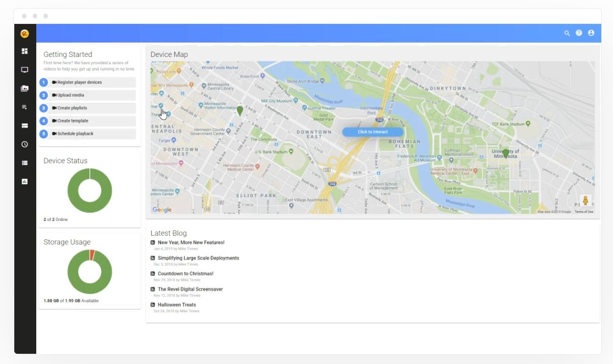Open the Reports bar chart sidebar icon
The image size is (613, 364).
click(24, 181)
